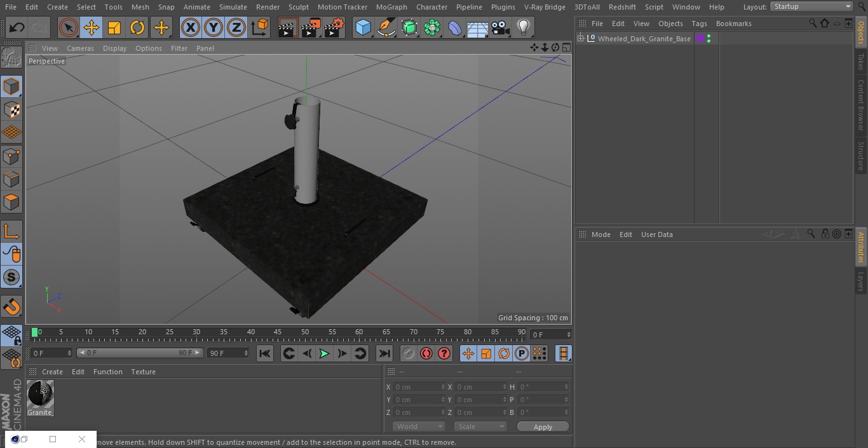Toggle the object visibility dots
This screenshot has height=448, width=868.
709,39
